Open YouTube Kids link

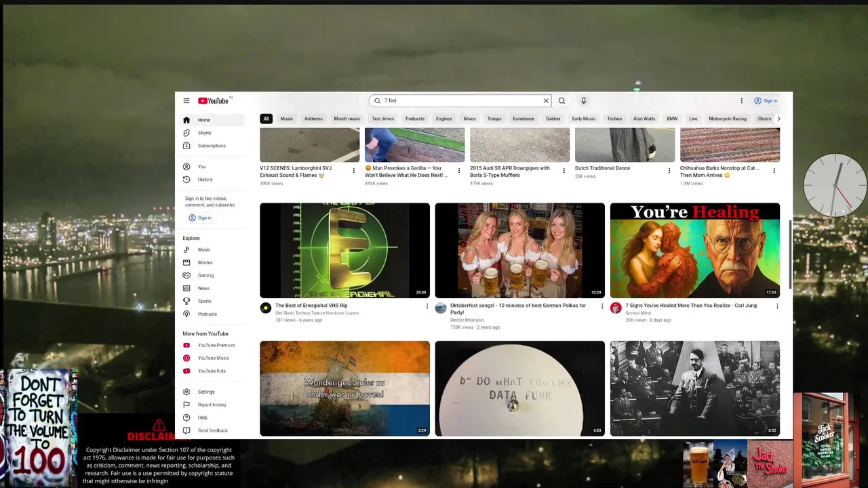pyautogui.click(x=213, y=371)
